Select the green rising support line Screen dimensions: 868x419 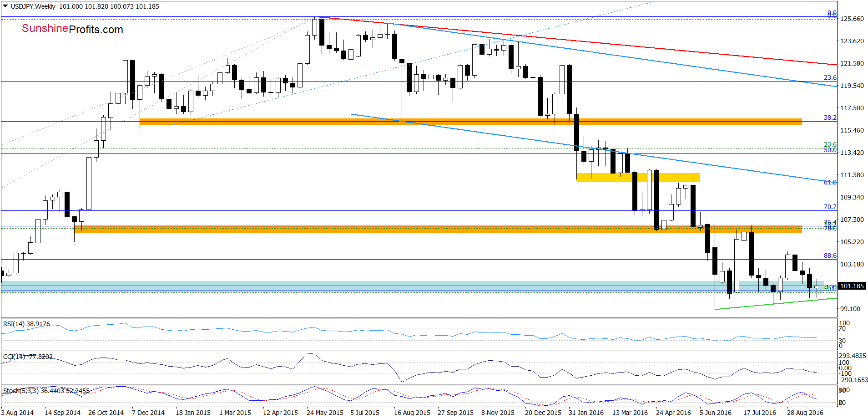[776, 304]
